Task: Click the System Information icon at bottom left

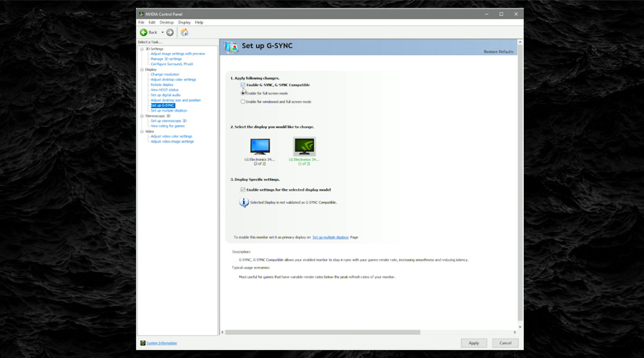Action: click(x=142, y=343)
